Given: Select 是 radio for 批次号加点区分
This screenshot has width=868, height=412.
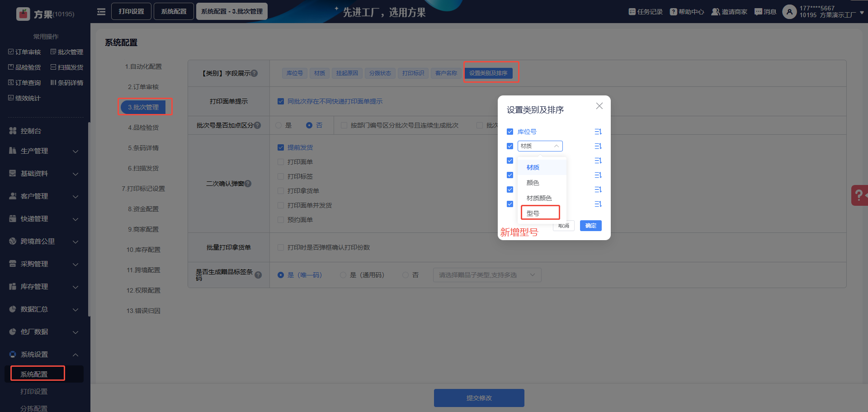Looking at the screenshot, I should coord(278,125).
